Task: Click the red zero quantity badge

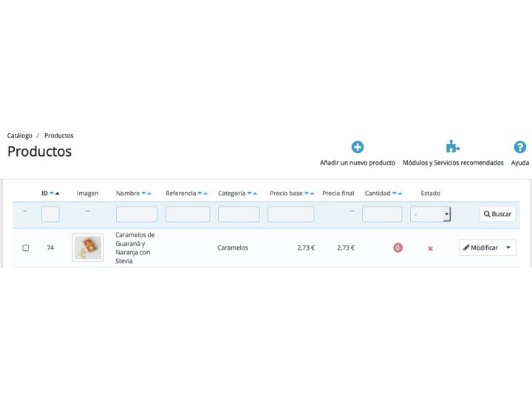Action: click(398, 248)
